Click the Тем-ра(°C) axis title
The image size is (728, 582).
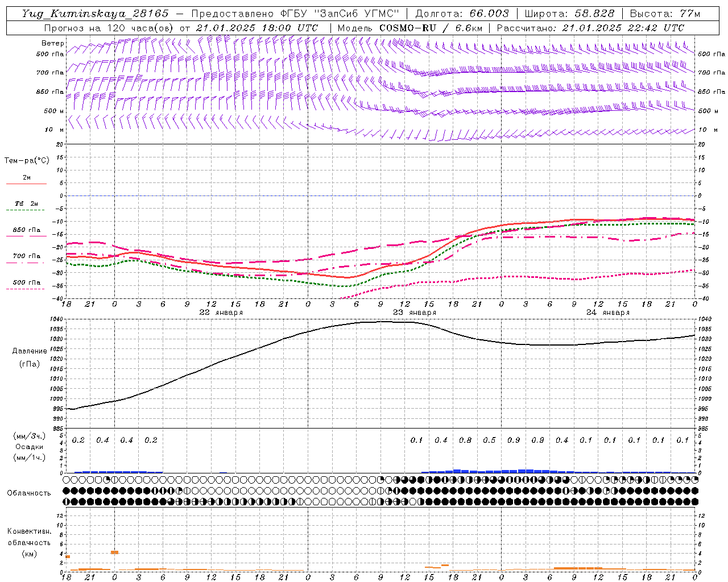tap(27, 161)
